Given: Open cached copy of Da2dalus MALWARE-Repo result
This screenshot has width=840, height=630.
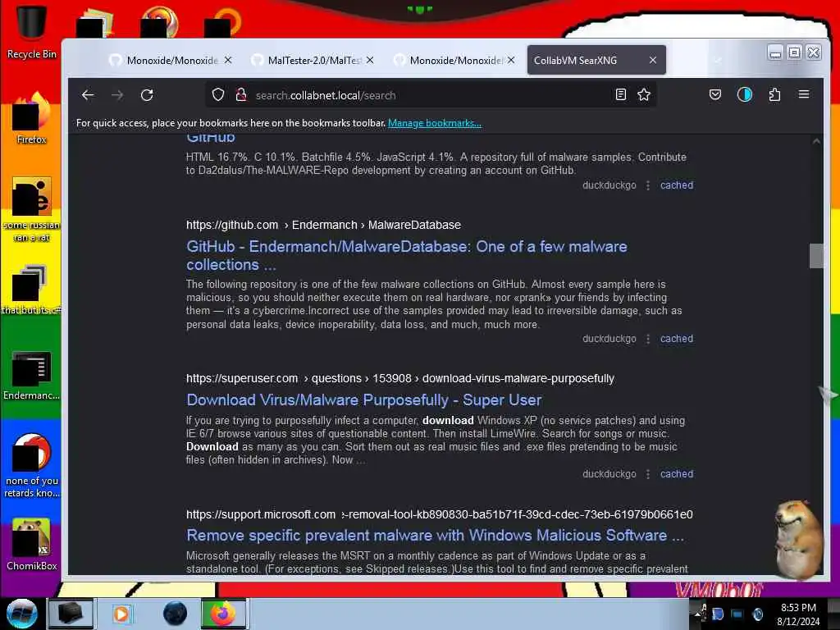Looking at the screenshot, I should [x=677, y=185].
